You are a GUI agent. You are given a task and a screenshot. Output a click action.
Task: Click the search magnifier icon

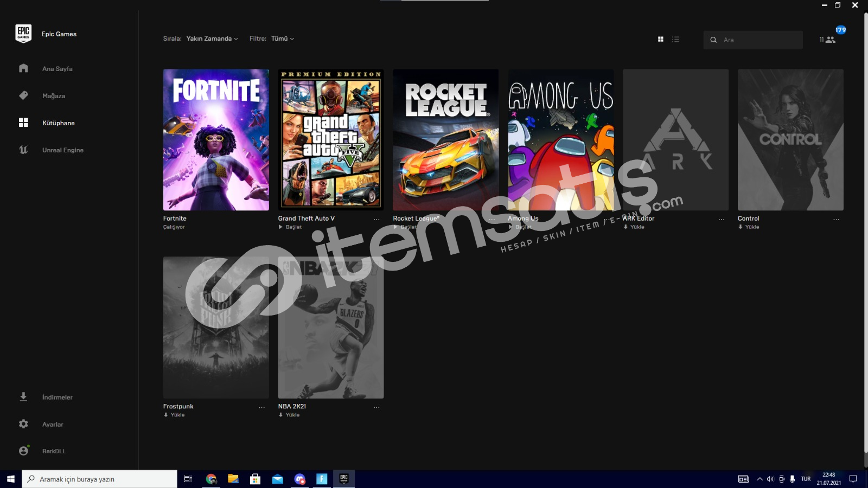713,40
